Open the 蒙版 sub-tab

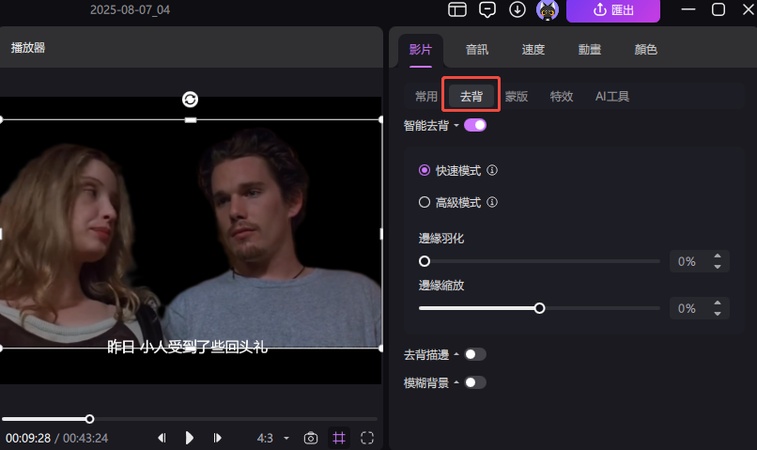[516, 97]
